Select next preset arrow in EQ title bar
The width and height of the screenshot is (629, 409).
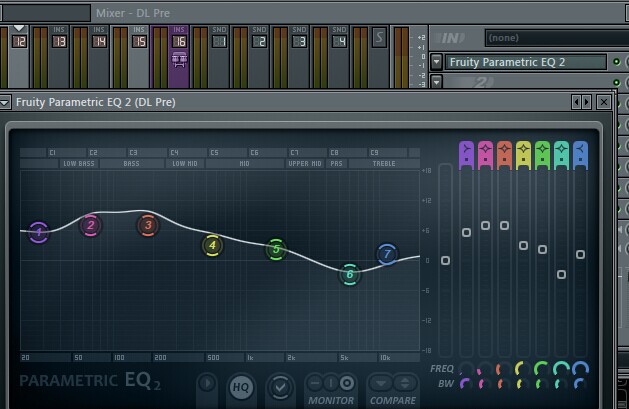tap(586, 102)
